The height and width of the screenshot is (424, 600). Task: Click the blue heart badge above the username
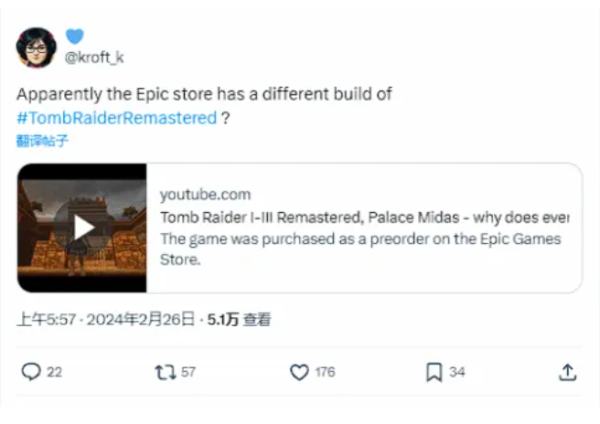(73, 36)
